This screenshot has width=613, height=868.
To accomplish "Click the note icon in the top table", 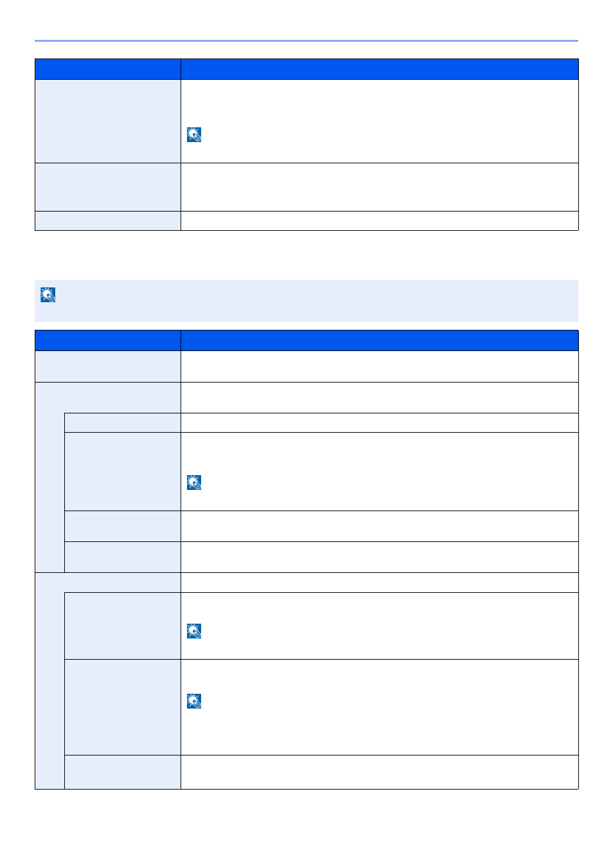I will click(x=194, y=134).
